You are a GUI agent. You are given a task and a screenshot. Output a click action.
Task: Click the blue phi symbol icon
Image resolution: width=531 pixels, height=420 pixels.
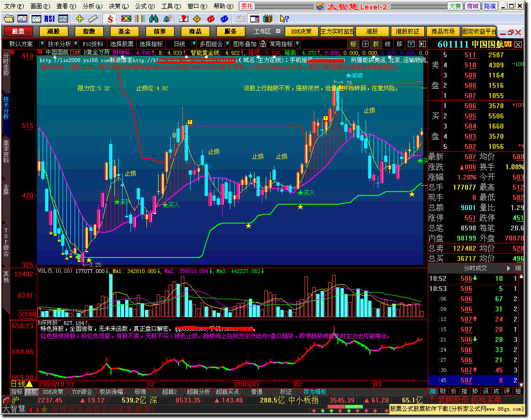click(224, 18)
